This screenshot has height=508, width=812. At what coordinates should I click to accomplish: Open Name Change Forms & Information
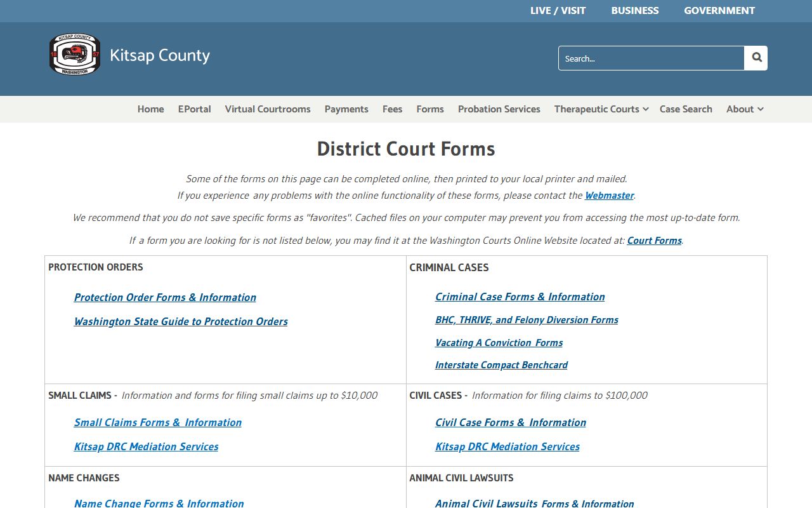pyautogui.click(x=159, y=503)
